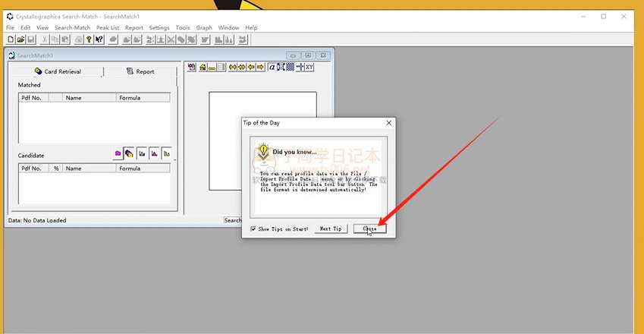
Task: Click Matched table Name column header
Action: pyautogui.click(x=89, y=98)
